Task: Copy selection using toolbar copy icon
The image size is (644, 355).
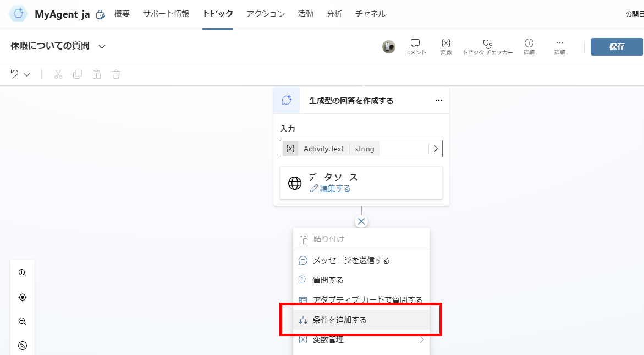Action: pos(77,74)
